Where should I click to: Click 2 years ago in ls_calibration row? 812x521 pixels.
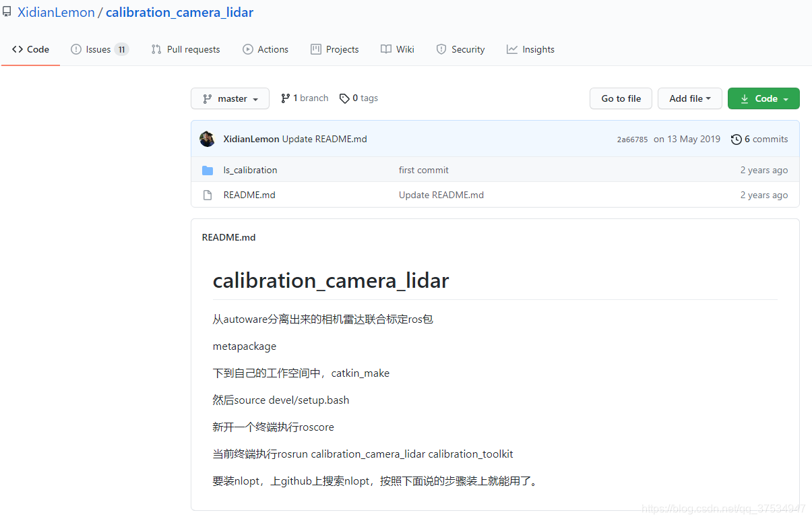tap(764, 170)
